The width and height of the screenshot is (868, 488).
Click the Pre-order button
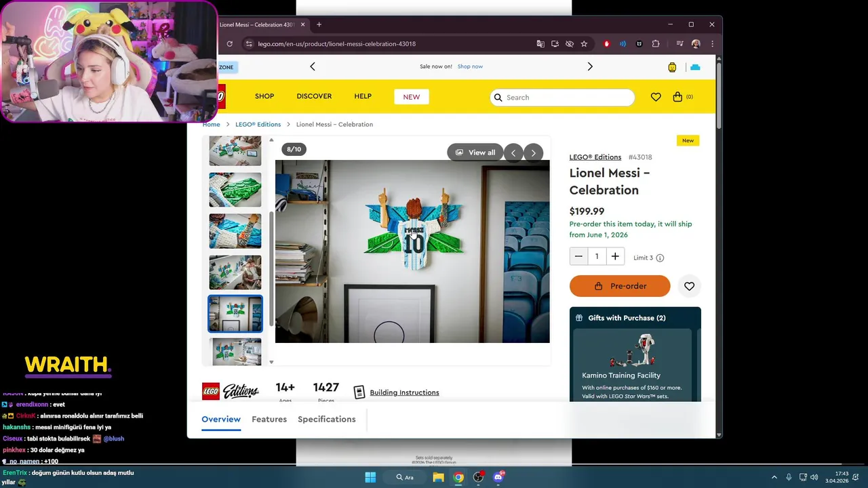(620, 286)
